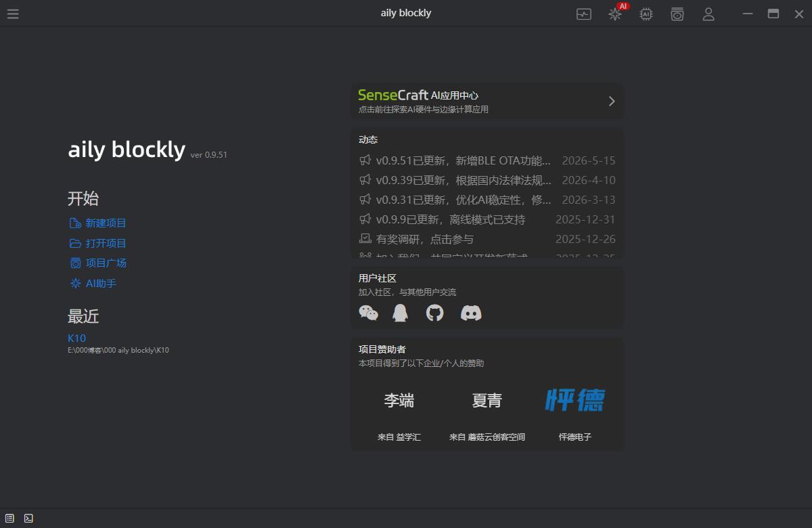Open v0.9.9 offline mode news entry
812x528 pixels.
[487, 220]
